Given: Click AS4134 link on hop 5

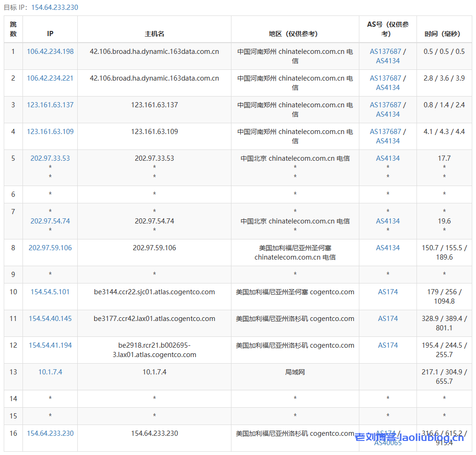Looking at the screenshot, I should click(387, 158).
